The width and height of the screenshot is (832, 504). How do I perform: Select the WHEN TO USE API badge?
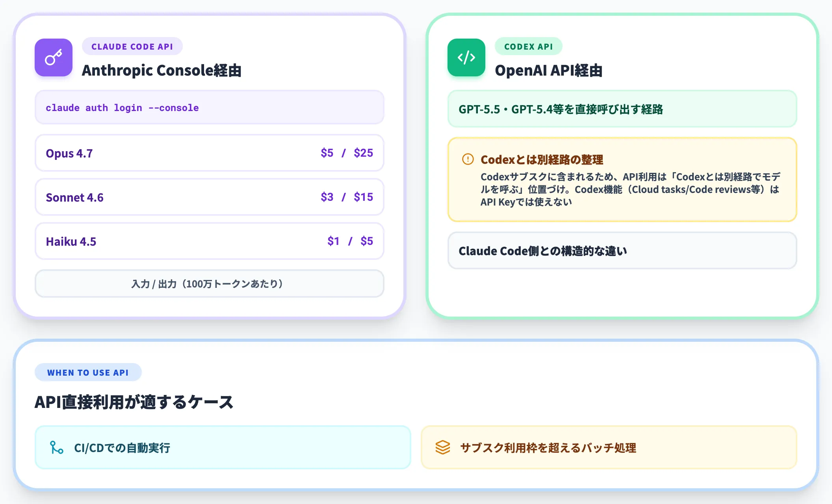tap(88, 372)
